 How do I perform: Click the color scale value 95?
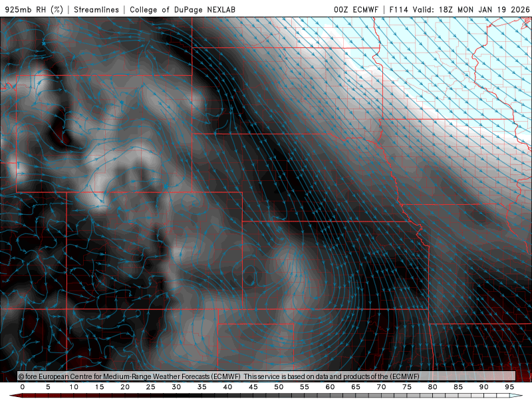click(x=509, y=387)
